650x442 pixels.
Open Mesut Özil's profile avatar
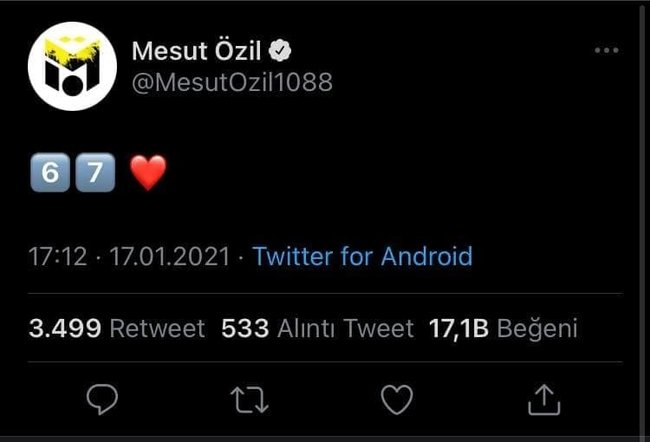click(72, 66)
